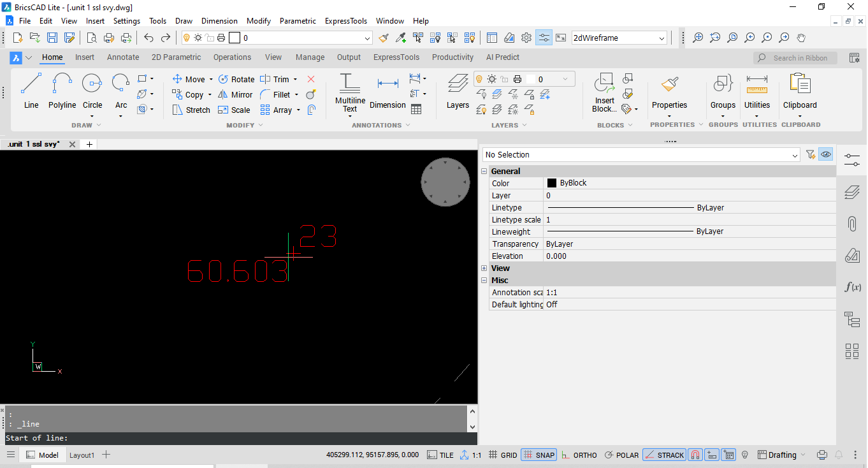
Task: Toggle TILE in the status bar
Action: [x=440, y=455]
